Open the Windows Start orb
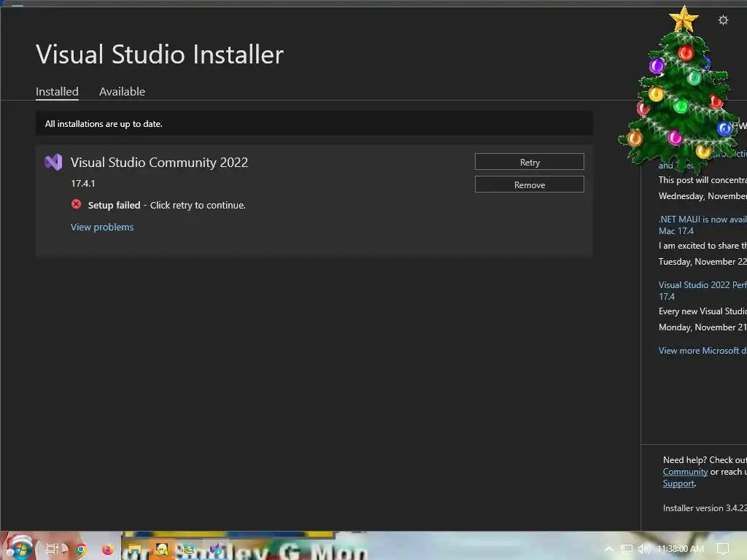747x560 pixels. [19, 548]
